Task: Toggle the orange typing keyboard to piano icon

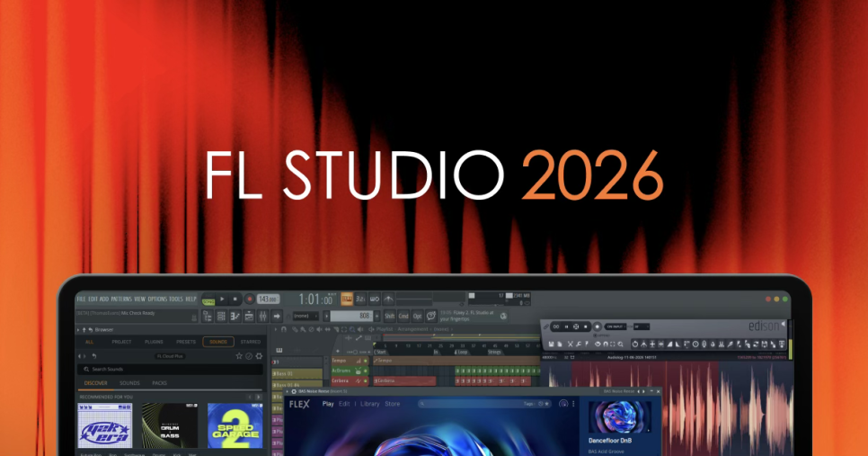Action: click(x=347, y=300)
